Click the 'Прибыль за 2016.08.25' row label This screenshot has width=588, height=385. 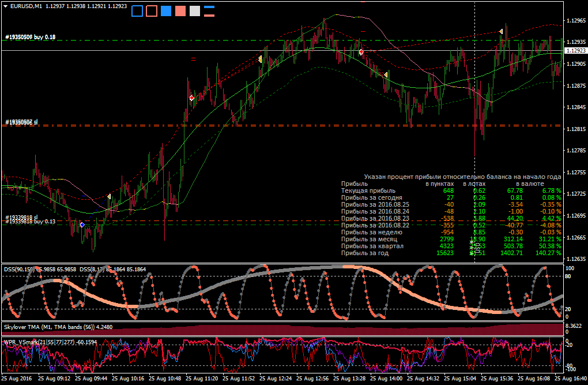375,205
